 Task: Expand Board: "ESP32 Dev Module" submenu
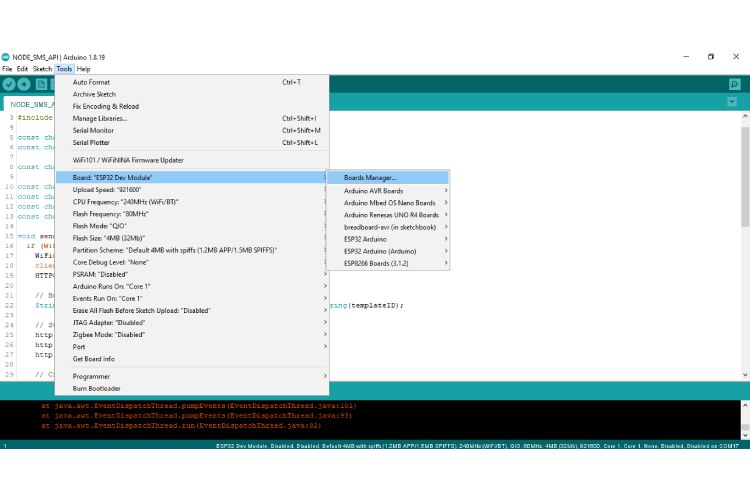[x=192, y=178]
